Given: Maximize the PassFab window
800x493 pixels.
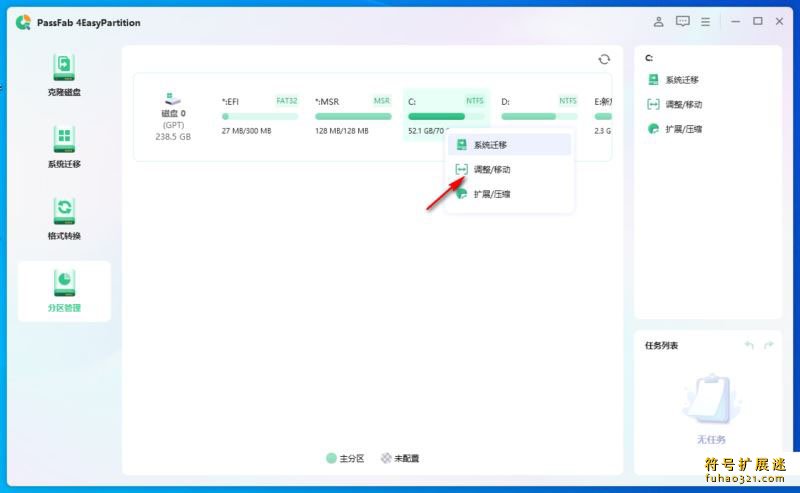Looking at the screenshot, I should (758, 21).
